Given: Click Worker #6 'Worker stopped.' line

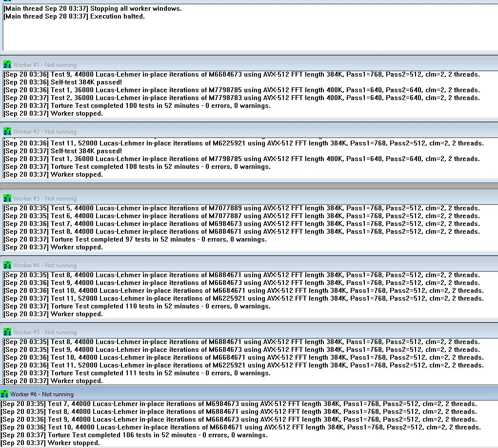Looking at the screenshot, I should pyautogui.click(x=51, y=443).
